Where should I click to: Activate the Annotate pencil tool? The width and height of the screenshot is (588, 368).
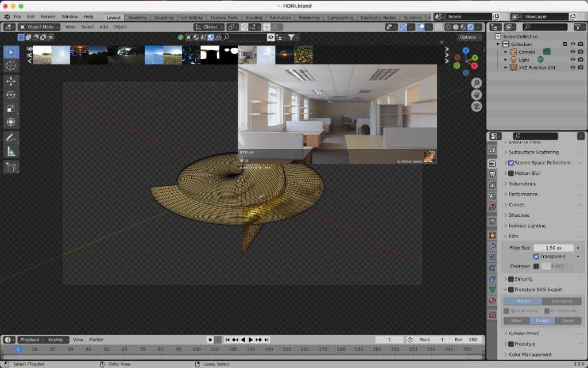[x=11, y=138]
